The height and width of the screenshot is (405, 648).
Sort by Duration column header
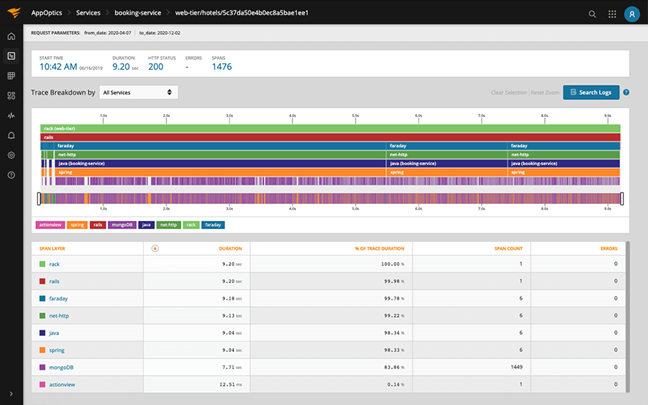tap(230, 248)
